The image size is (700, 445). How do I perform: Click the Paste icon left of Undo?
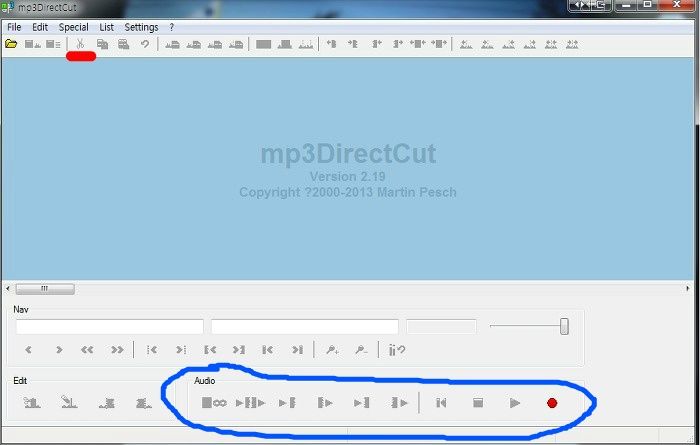[x=124, y=44]
